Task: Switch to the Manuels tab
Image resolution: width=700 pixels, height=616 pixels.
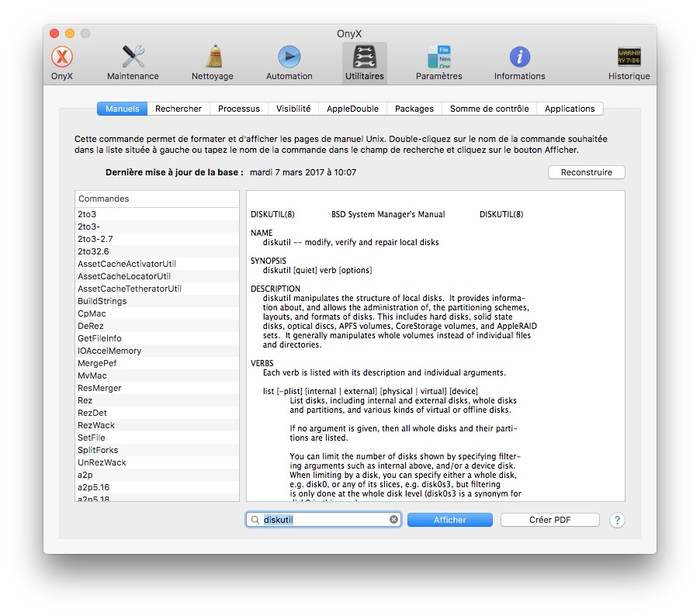Action: [x=123, y=109]
